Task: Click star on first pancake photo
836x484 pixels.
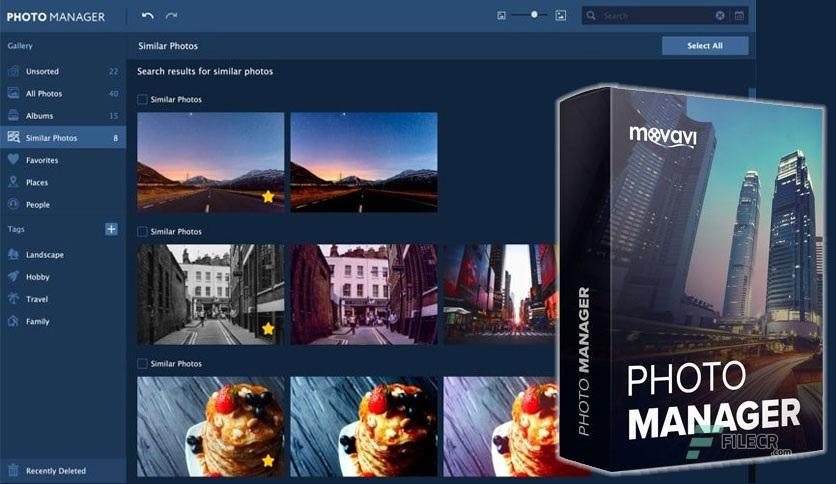Action: click(x=268, y=461)
